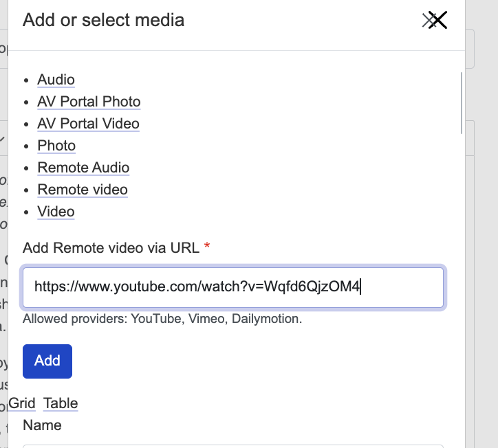Select the Remote Audio media type

pyautogui.click(x=83, y=168)
